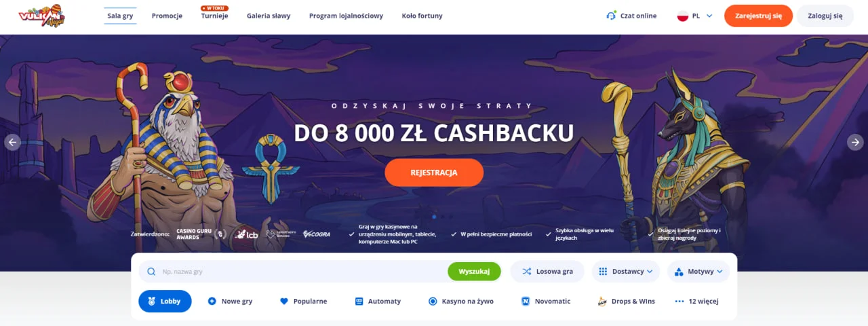Click the orange REJESTRACJA button
Screen dimensions: 868x326
pyautogui.click(x=434, y=173)
